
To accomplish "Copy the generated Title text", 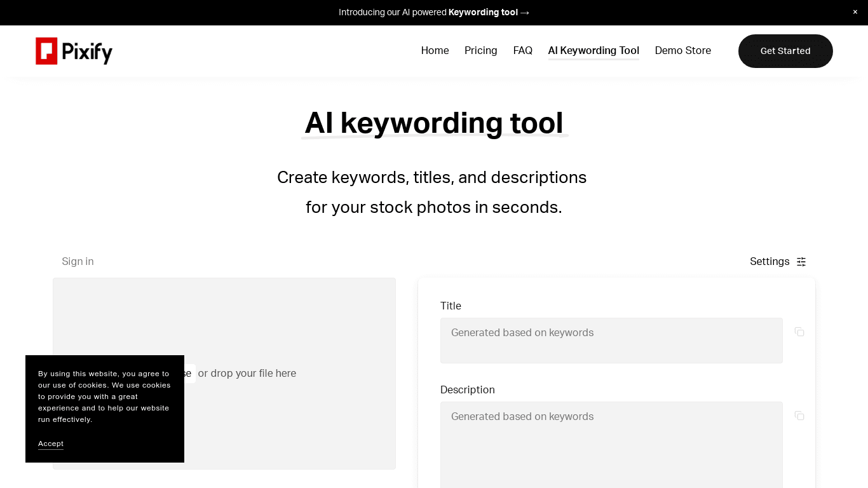I will 799,332.
